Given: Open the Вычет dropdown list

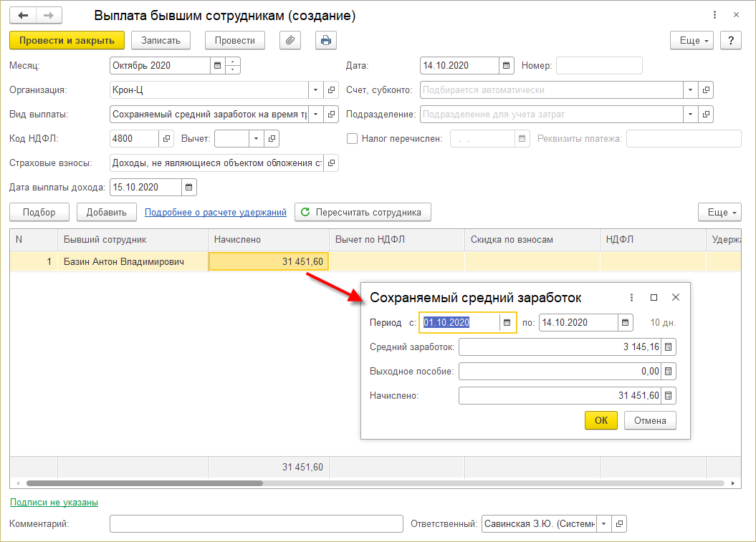Looking at the screenshot, I should 256,139.
